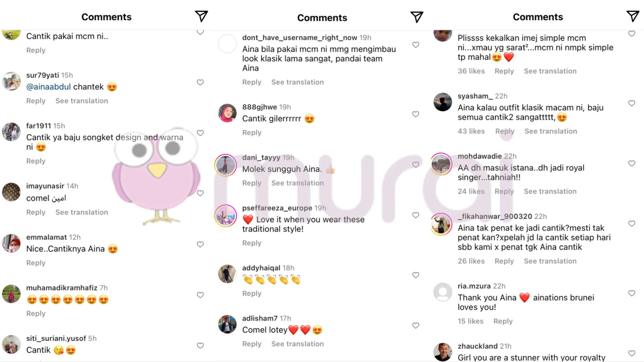Open dani_tayyy's profile picture

coord(226,165)
